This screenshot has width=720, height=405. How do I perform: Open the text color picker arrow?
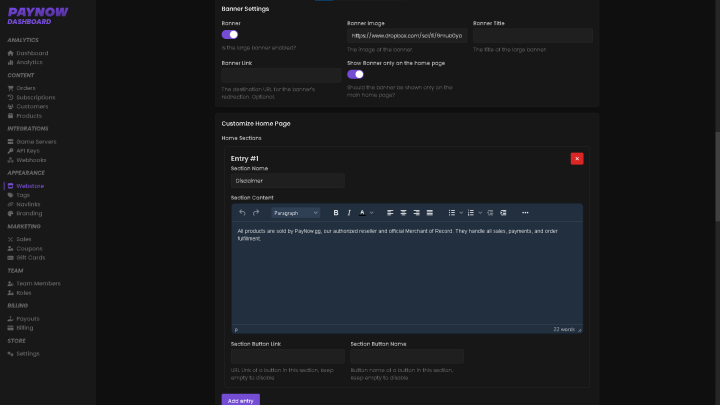click(372, 213)
